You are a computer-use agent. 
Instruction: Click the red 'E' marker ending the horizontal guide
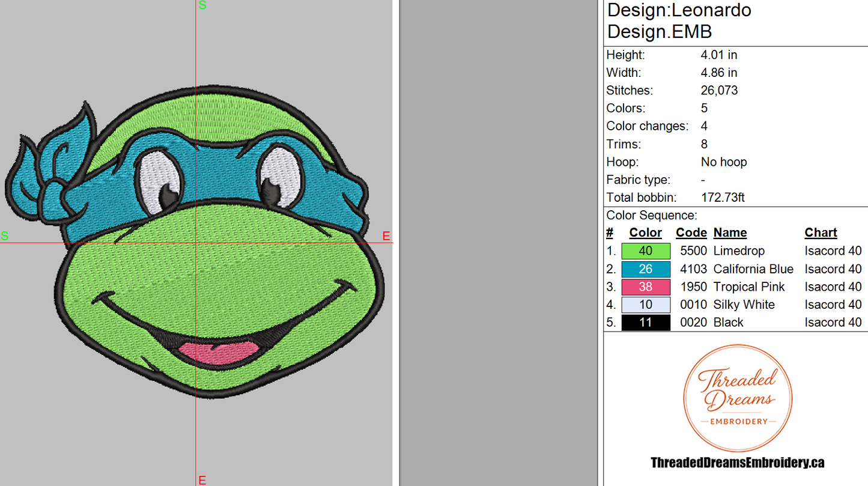click(387, 235)
